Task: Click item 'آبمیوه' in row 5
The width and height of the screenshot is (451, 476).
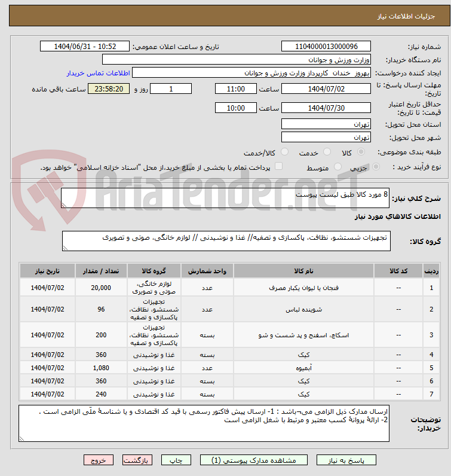Action: 303,368
